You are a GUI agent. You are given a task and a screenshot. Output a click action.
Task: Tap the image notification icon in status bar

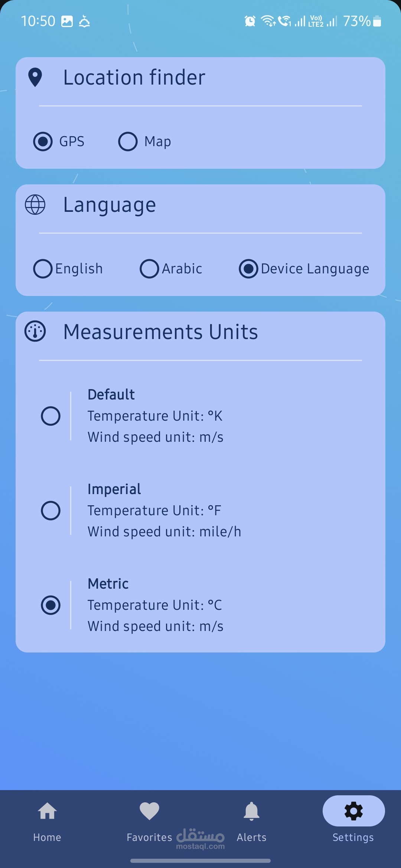click(x=67, y=21)
